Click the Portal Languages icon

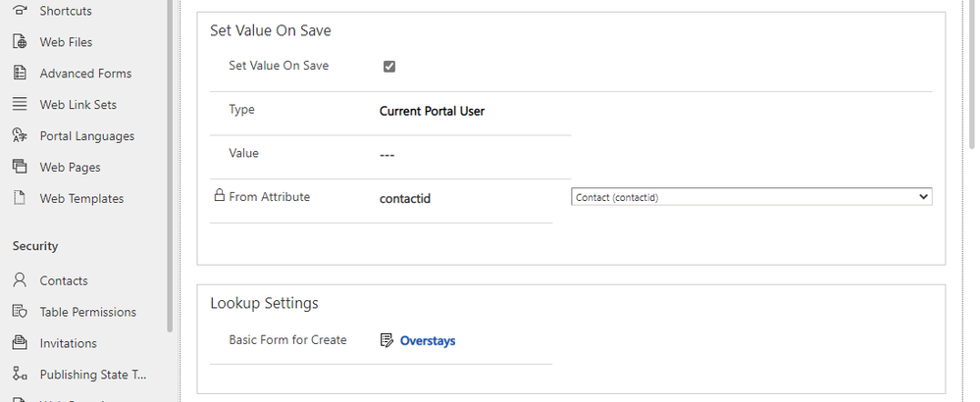point(19,136)
